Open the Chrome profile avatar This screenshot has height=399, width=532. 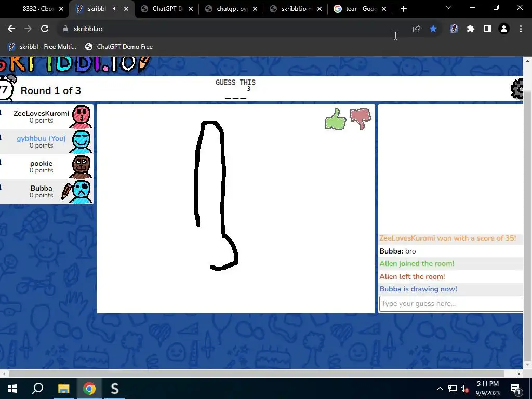504,29
